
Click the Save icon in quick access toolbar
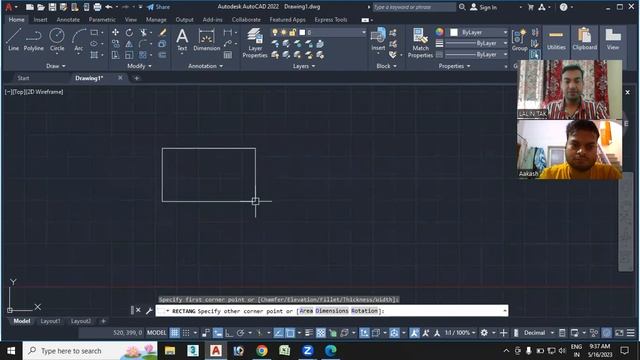click(52, 7)
